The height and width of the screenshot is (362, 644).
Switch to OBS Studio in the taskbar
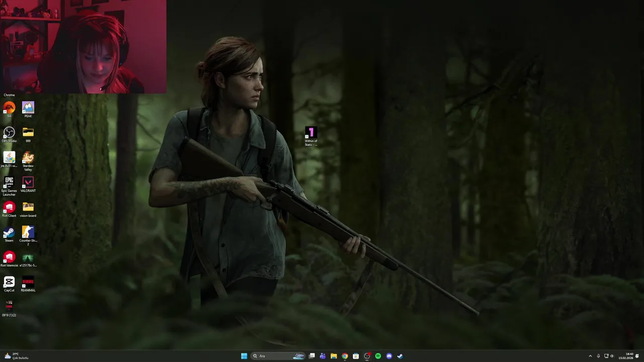[367, 356]
